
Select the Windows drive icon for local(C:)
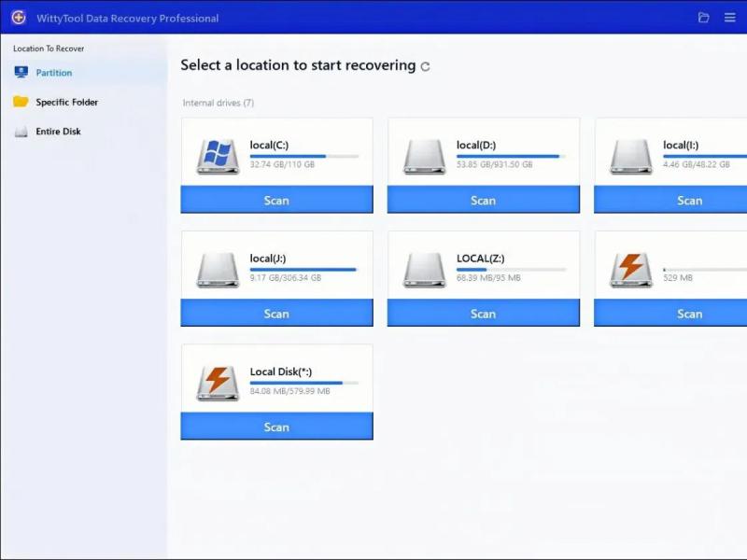click(218, 157)
